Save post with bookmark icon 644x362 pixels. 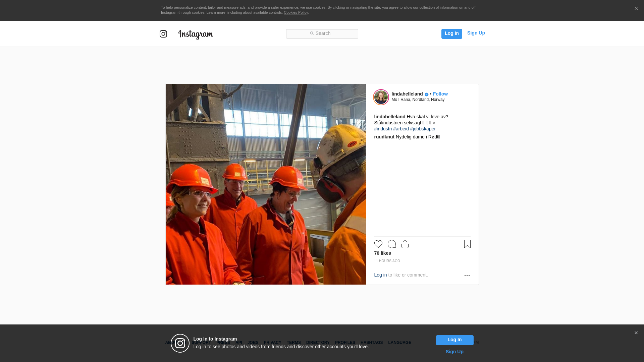467,244
